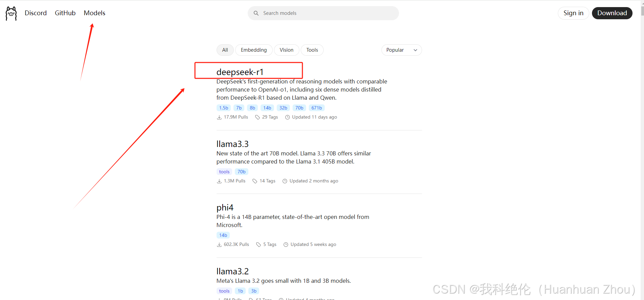
Task: Click the 70b tag of deepseek-r1
Action: tap(299, 108)
